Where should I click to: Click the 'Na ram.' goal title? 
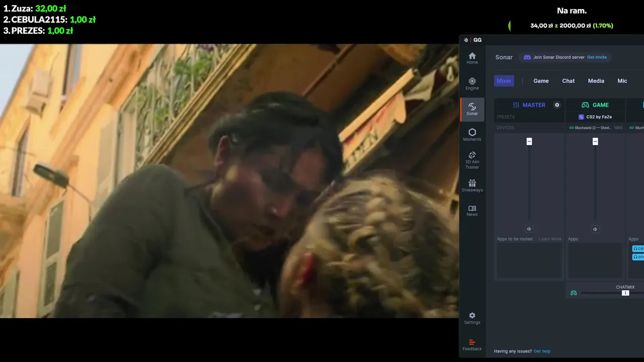pos(572,11)
